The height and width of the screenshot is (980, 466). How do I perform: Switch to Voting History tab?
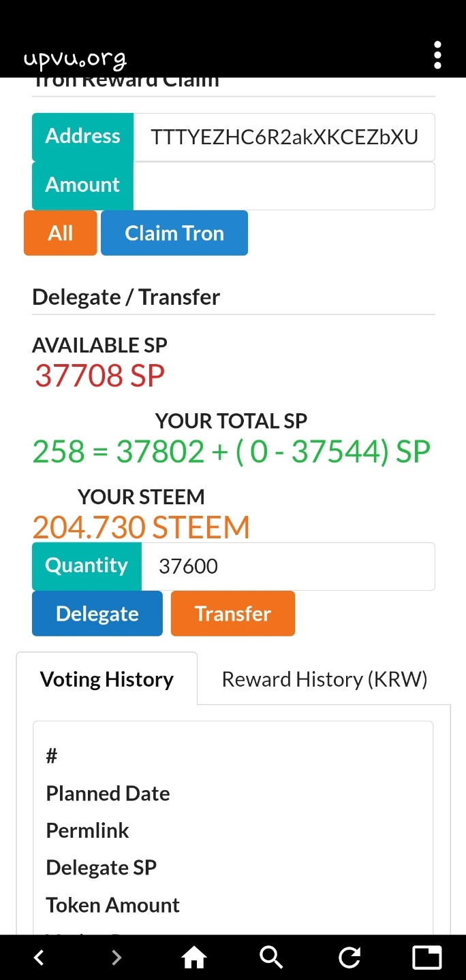point(107,679)
